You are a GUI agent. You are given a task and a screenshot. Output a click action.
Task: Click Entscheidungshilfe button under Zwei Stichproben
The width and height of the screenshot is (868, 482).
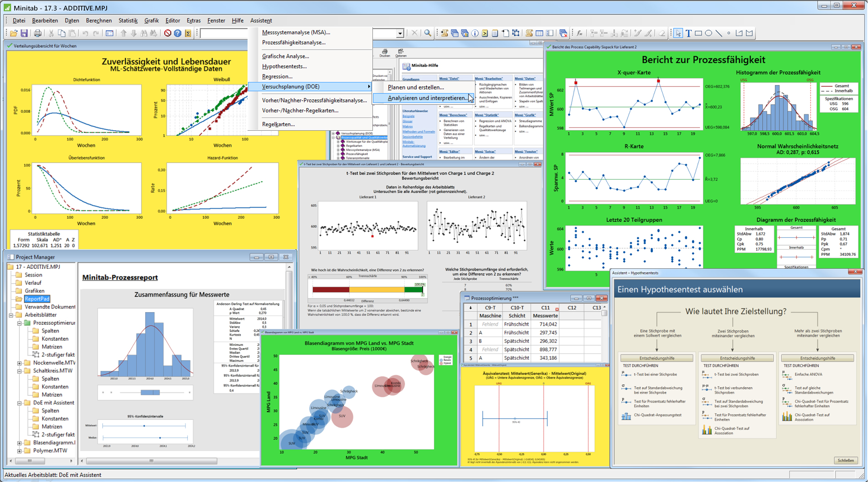(737, 358)
